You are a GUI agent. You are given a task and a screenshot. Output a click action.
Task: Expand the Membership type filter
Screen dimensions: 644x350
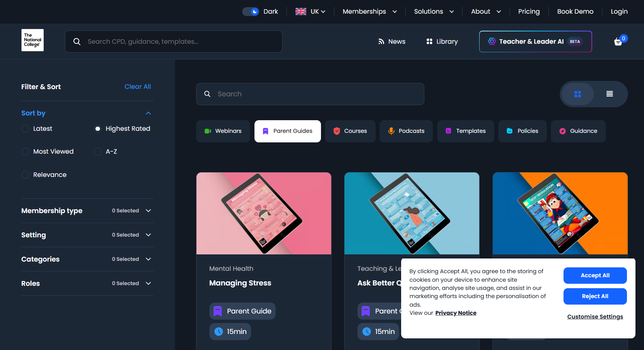[148, 211]
